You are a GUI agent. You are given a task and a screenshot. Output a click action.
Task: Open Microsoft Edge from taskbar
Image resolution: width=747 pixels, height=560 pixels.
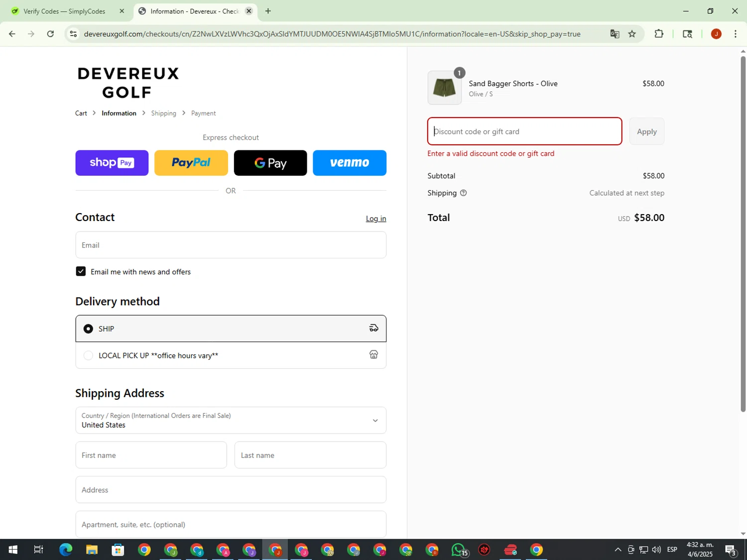(x=65, y=550)
